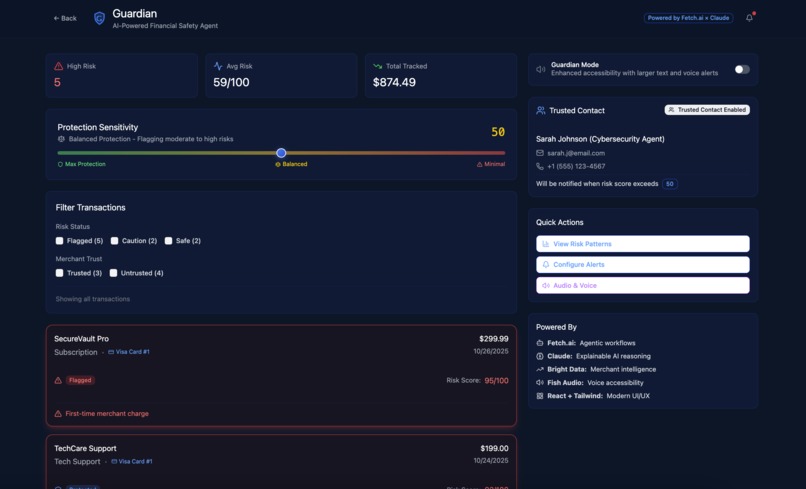Open View Risk Patterns
The width and height of the screenshot is (806, 489).
tap(643, 244)
